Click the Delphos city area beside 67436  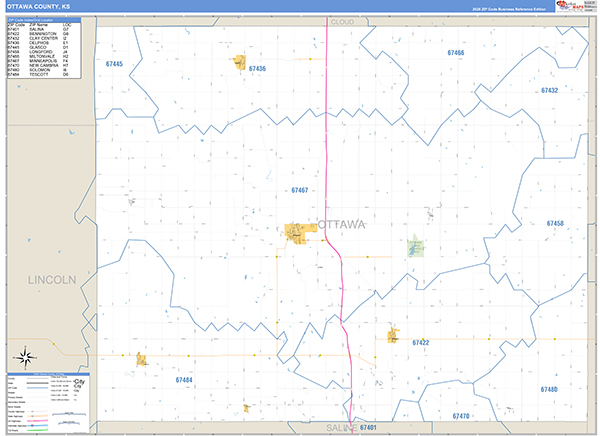pyautogui.click(x=240, y=62)
